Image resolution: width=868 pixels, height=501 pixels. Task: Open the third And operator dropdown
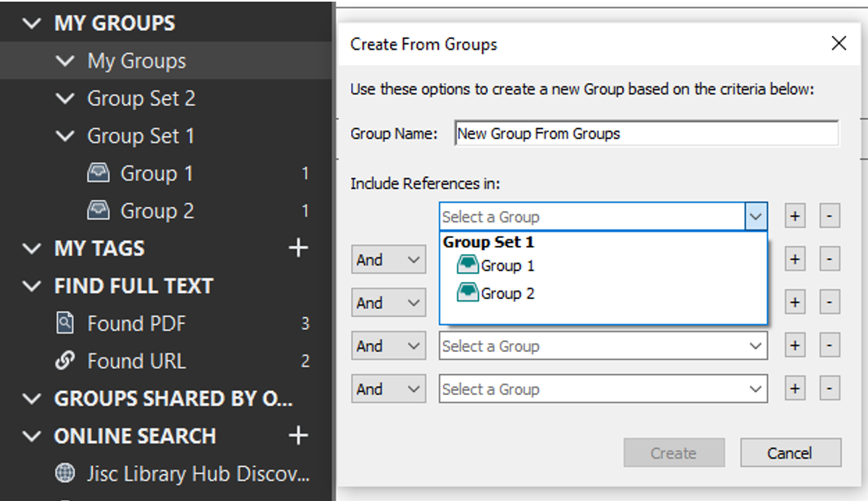(x=388, y=346)
